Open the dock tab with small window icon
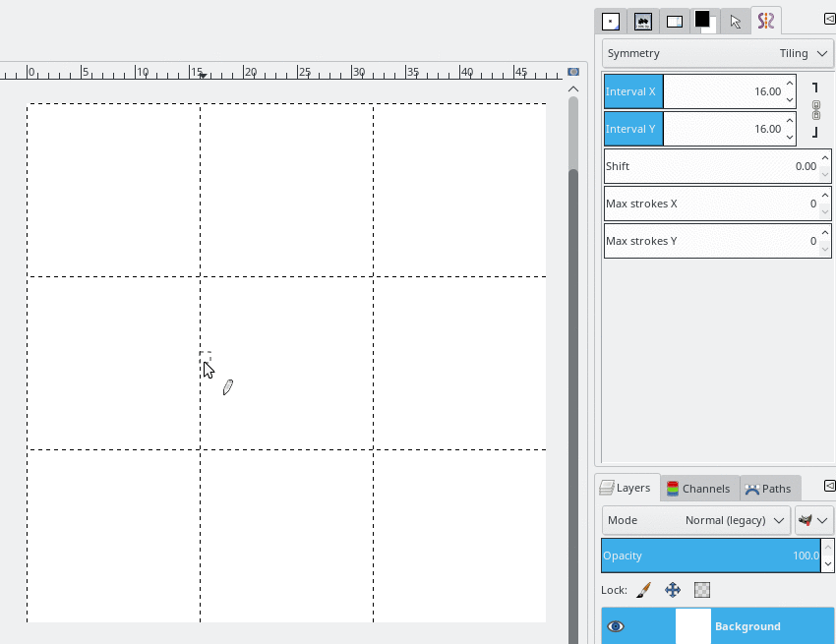This screenshot has width=836, height=644. tap(674, 22)
